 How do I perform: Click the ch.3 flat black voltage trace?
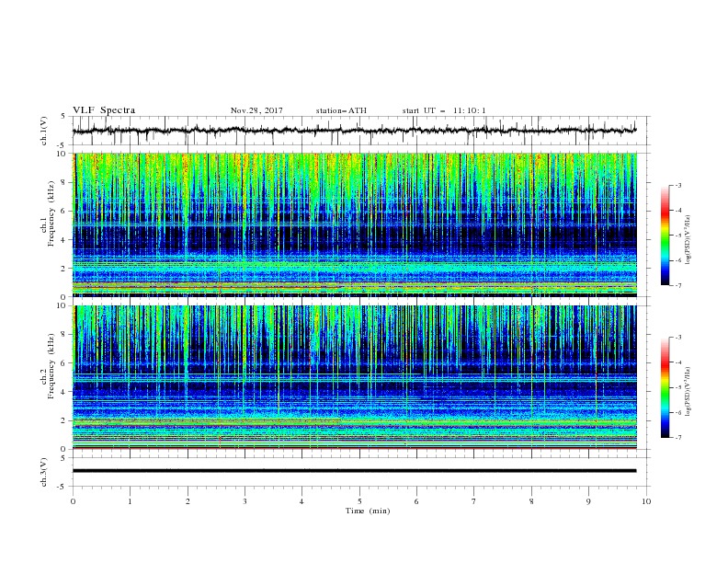coord(354,471)
